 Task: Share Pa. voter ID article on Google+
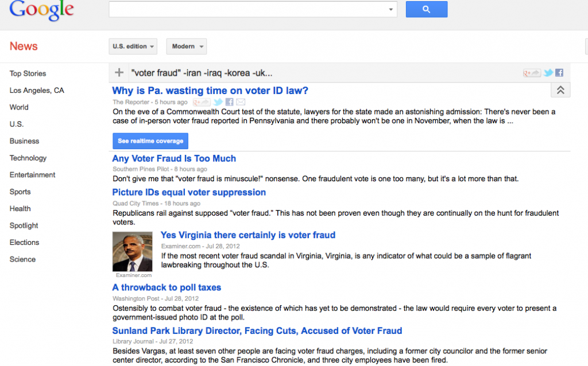pyautogui.click(x=202, y=102)
